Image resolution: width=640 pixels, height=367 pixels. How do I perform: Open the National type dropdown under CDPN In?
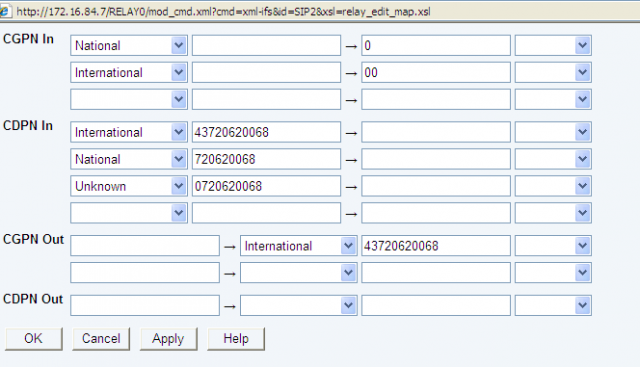pyautogui.click(x=129, y=159)
